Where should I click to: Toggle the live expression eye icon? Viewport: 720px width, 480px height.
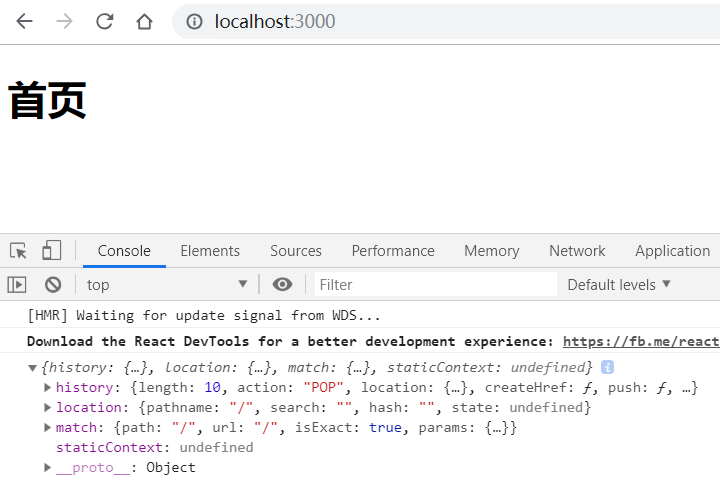click(x=282, y=285)
